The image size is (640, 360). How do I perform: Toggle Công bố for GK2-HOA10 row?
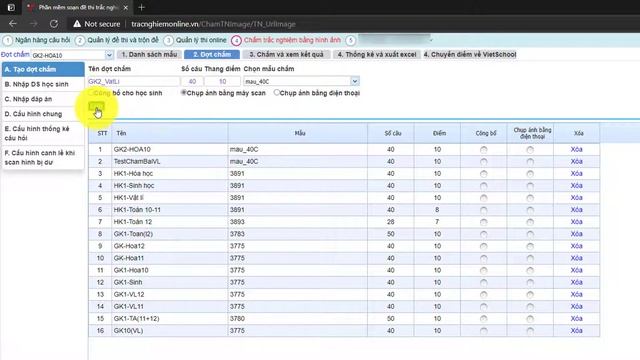tap(484, 150)
